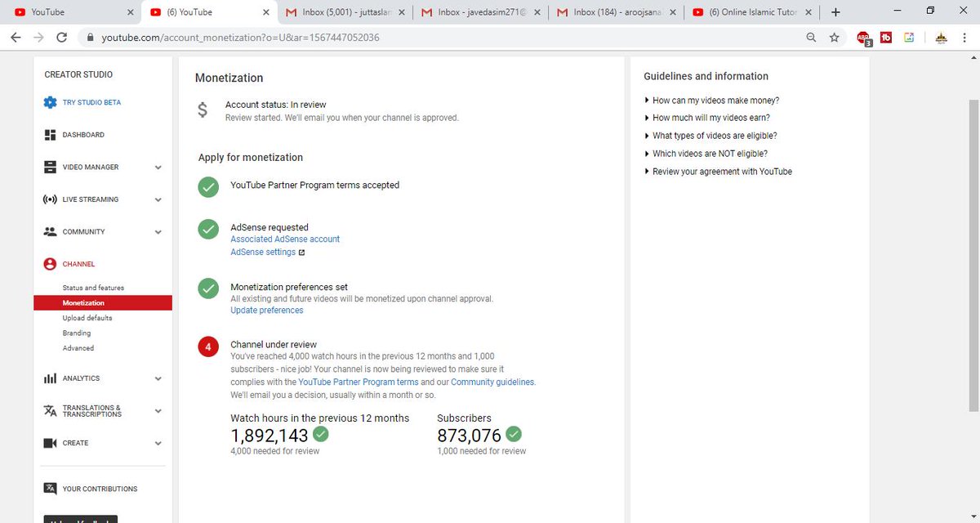Screen dimensions: 980x523
Task: Click the external link icon beside AdSense settings
Action: coord(302,253)
